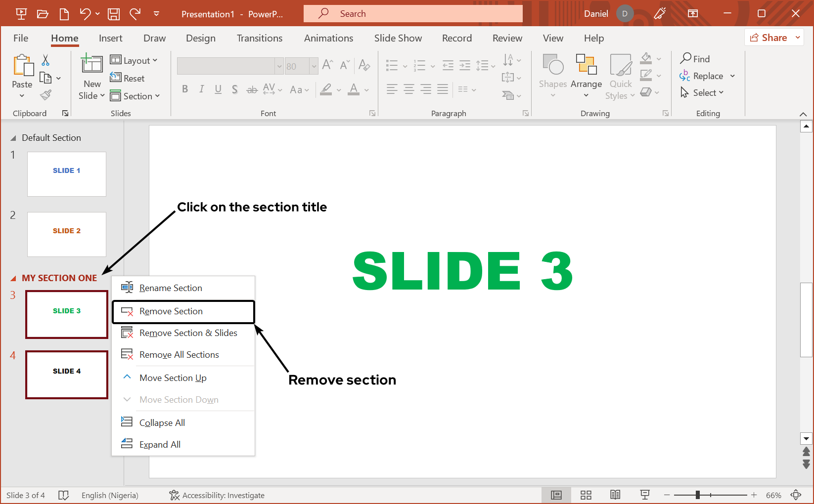The width and height of the screenshot is (814, 504).
Task: Click Accessibility: Investigate in status bar
Action: (x=217, y=495)
